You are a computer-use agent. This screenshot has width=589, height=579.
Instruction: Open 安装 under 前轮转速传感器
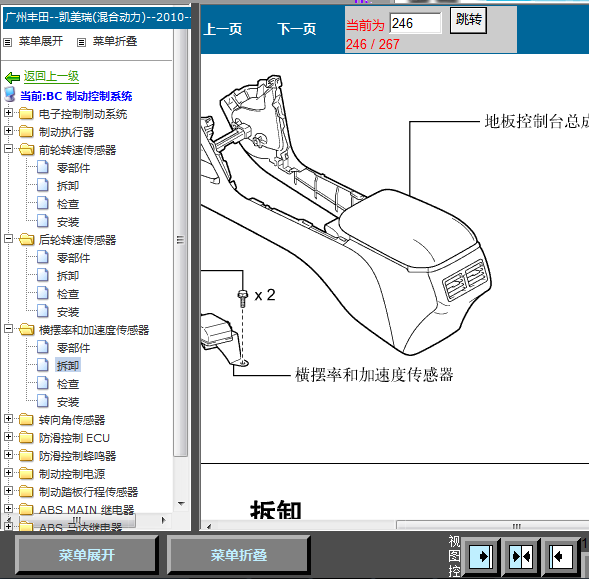68,222
